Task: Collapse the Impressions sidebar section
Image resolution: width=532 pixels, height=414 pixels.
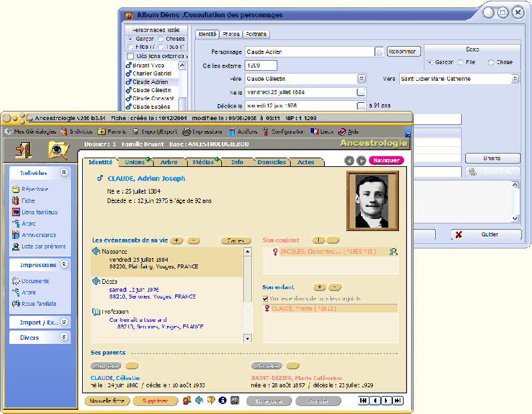Action: click(x=63, y=264)
